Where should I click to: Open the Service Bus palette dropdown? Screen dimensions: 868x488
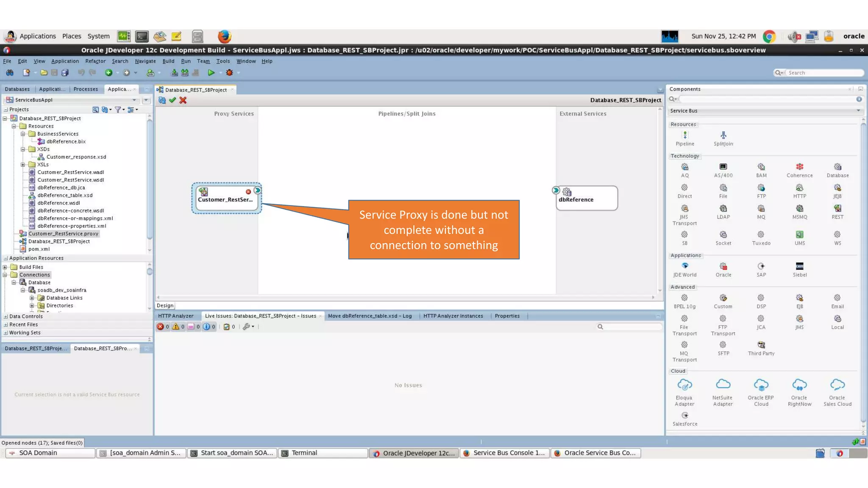858,111
